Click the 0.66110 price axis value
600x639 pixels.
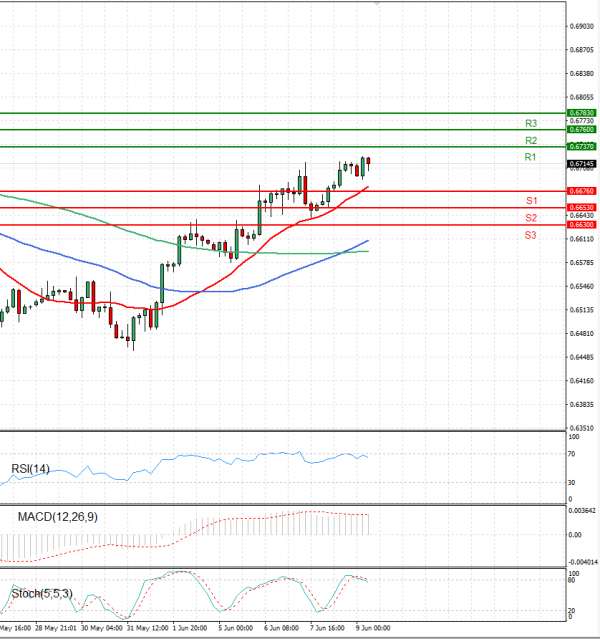click(x=582, y=239)
